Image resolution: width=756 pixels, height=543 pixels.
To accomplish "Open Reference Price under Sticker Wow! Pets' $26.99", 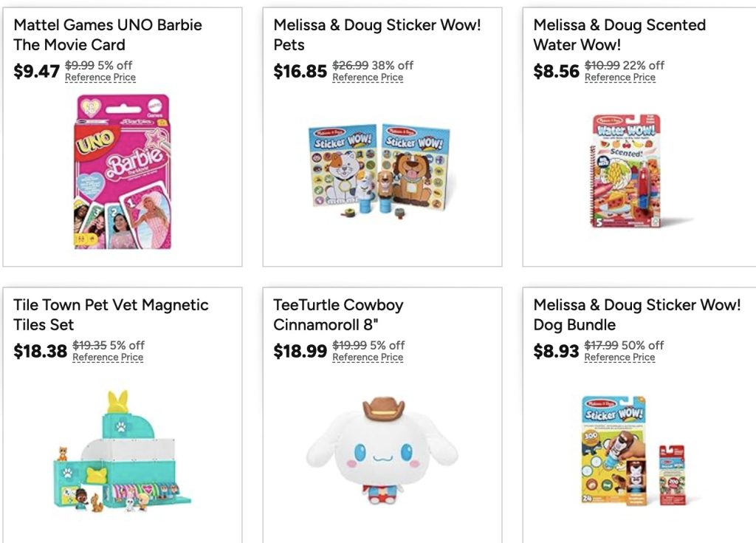I will [x=368, y=78].
